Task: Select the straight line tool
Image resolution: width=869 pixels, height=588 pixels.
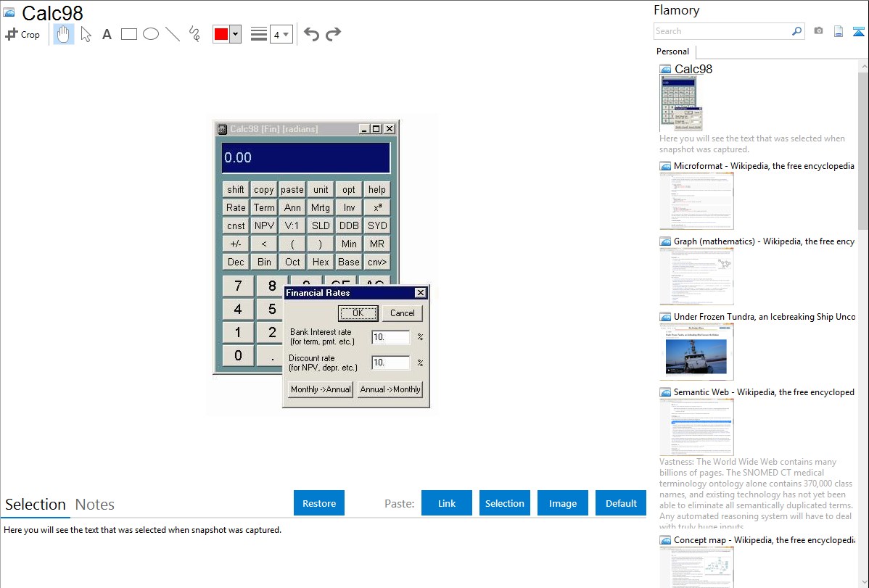Action: [x=172, y=34]
